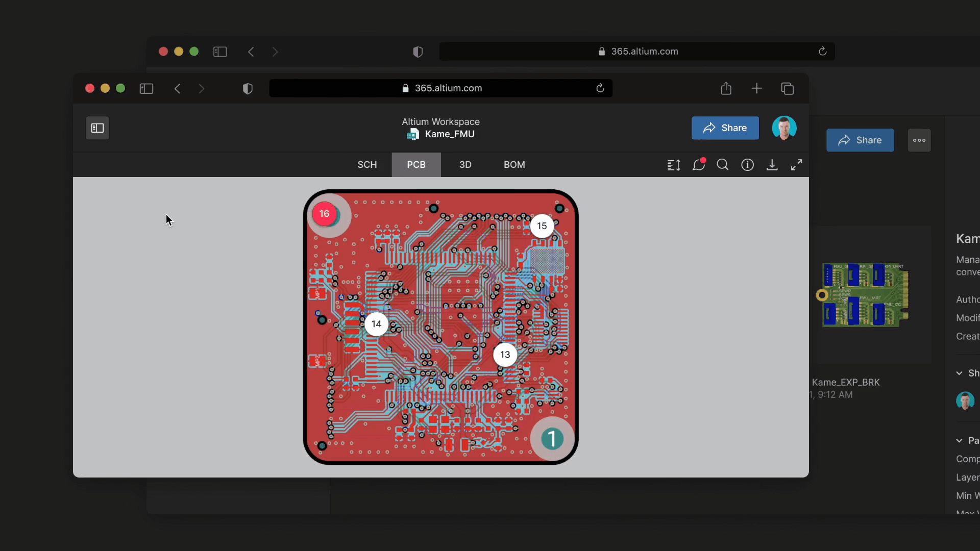980x551 pixels.
Task: Go forward in the back Safari window
Action: (x=275, y=52)
